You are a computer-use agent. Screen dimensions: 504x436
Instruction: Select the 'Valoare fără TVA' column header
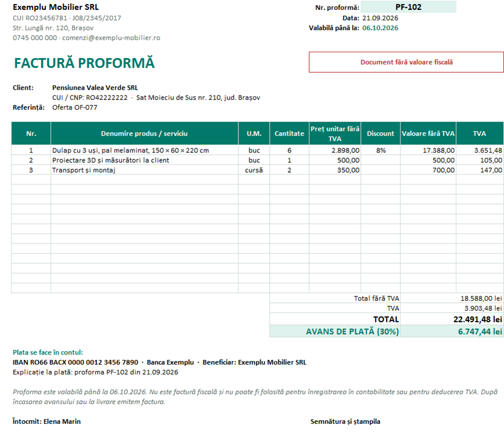pyautogui.click(x=428, y=134)
